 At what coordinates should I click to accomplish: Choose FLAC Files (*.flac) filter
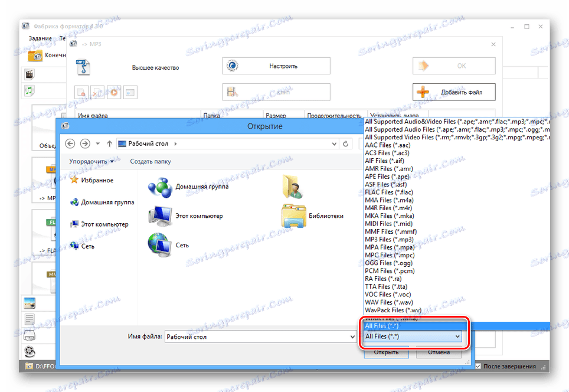point(457,192)
